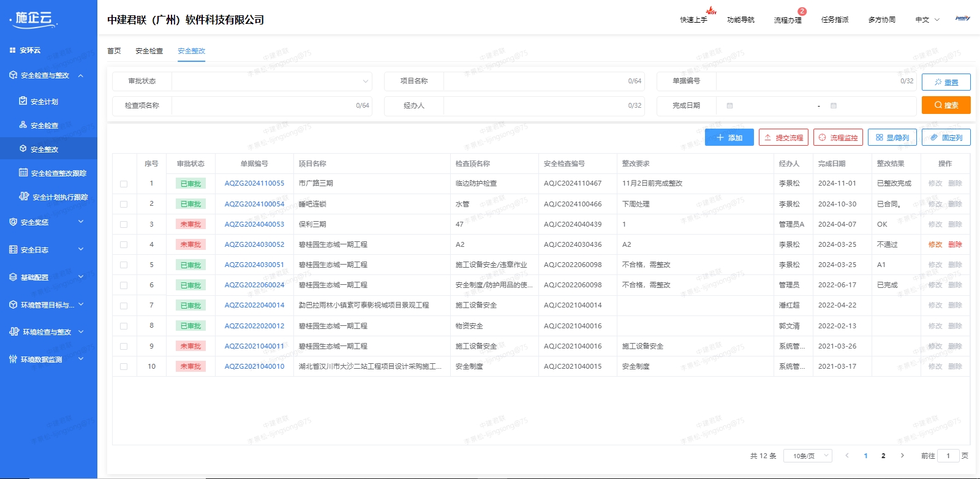Check the row AQZG2024030051 checkbox
980x479 pixels.
[x=124, y=265]
